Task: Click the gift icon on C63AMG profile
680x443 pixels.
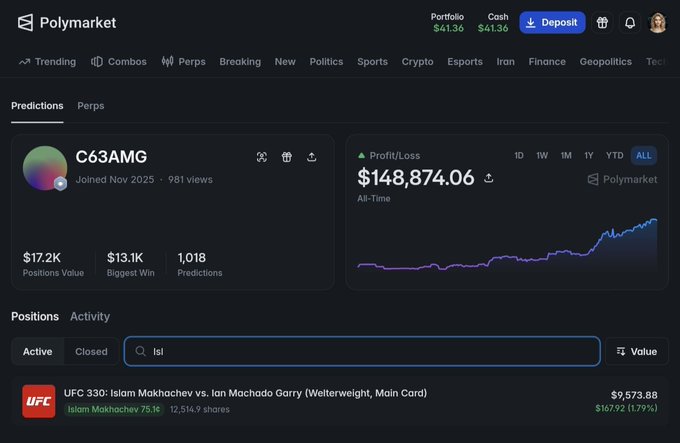Action: tap(287, 157)
